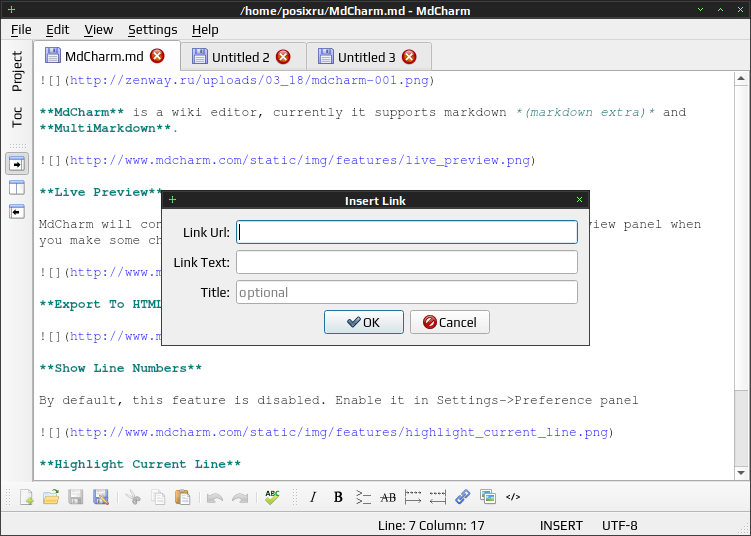751x536 pixels.
Task: Click the zenway.ru mdcharm-001.png URL
Action: click(x=249, y=80)
